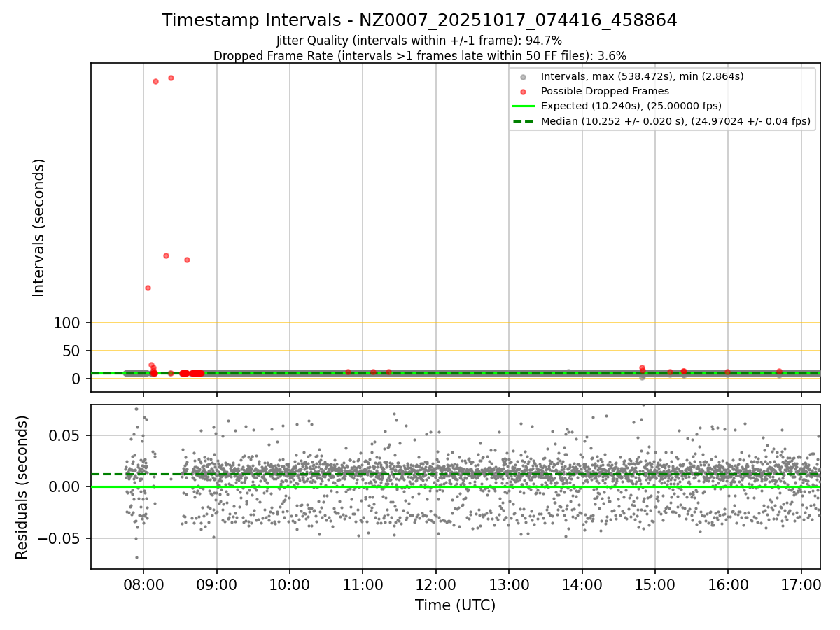Viewport: 840px width, 630px height.
Task: Click the 'Time (UTC)' x-axis label
Action: (x=455, y=605)
